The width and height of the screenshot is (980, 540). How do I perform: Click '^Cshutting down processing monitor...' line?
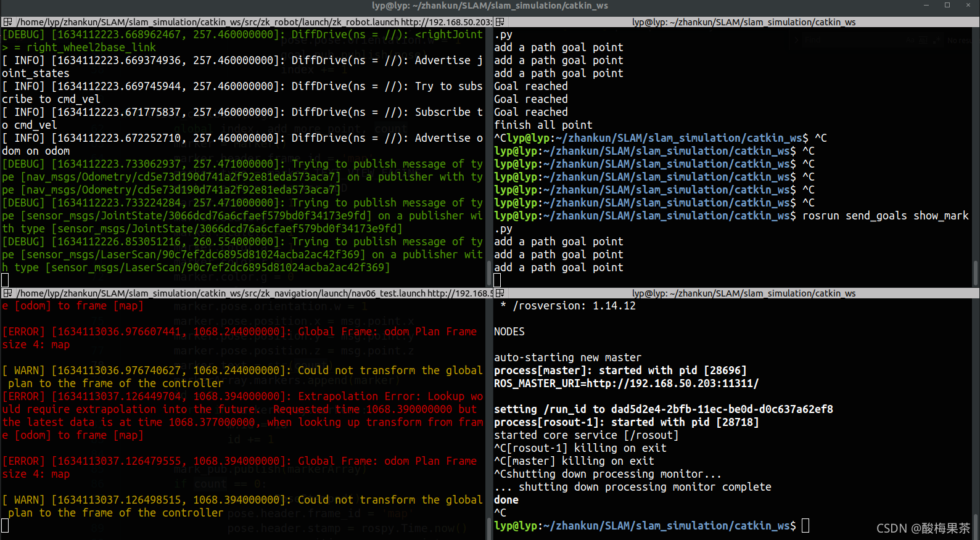point(608,474)
